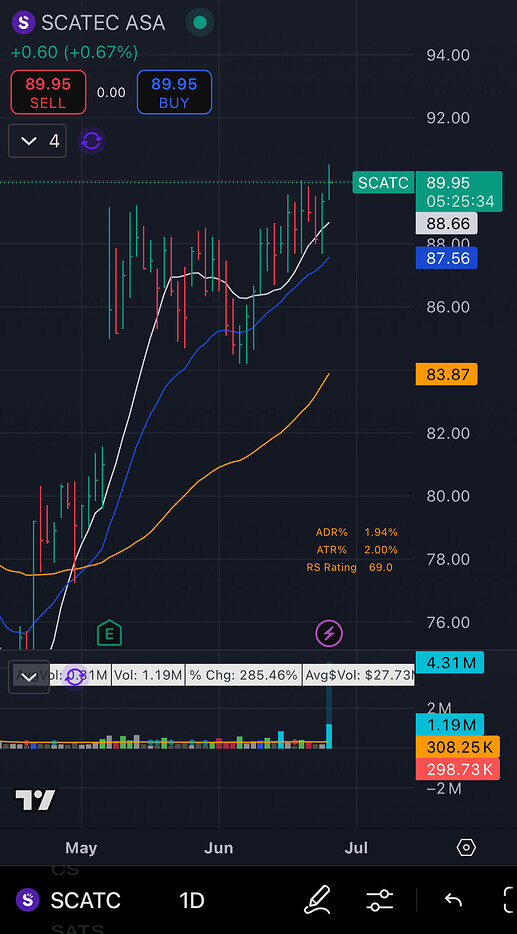Viewport: 517px width, 934px height.
Task: Tap the Jul label on time axis
Action: pyautogui.click(x=356, y=848)
